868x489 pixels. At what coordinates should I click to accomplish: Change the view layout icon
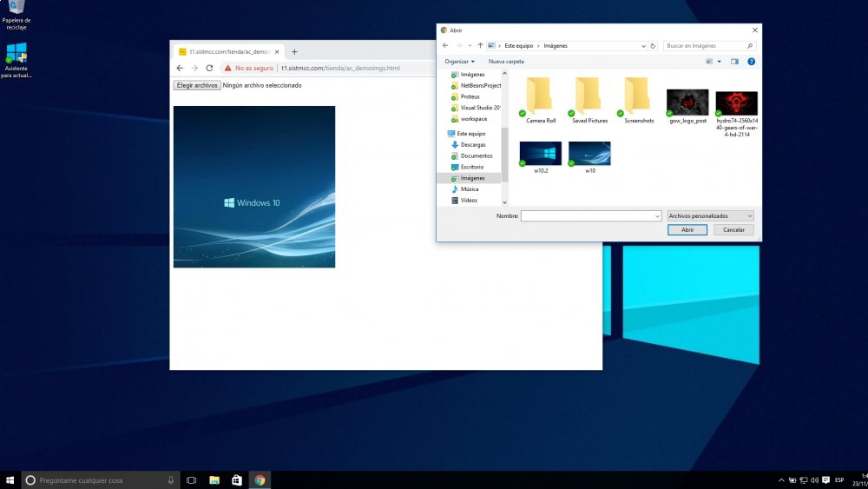(x=709, y=62)
